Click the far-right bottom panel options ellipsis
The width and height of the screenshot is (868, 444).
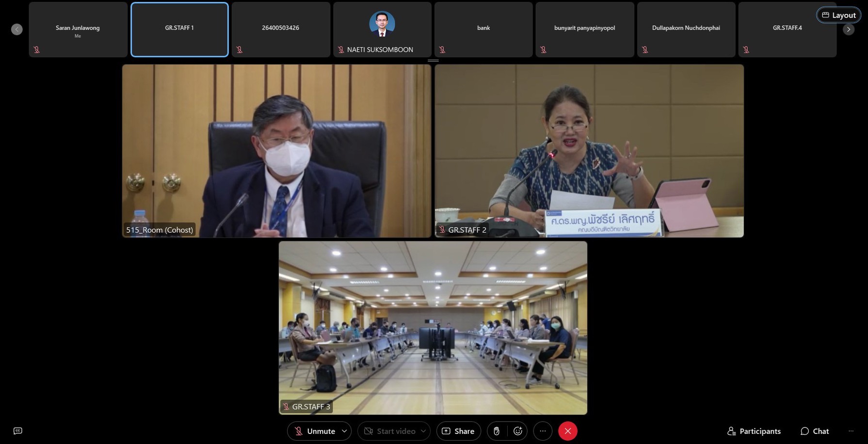(851, 431)
